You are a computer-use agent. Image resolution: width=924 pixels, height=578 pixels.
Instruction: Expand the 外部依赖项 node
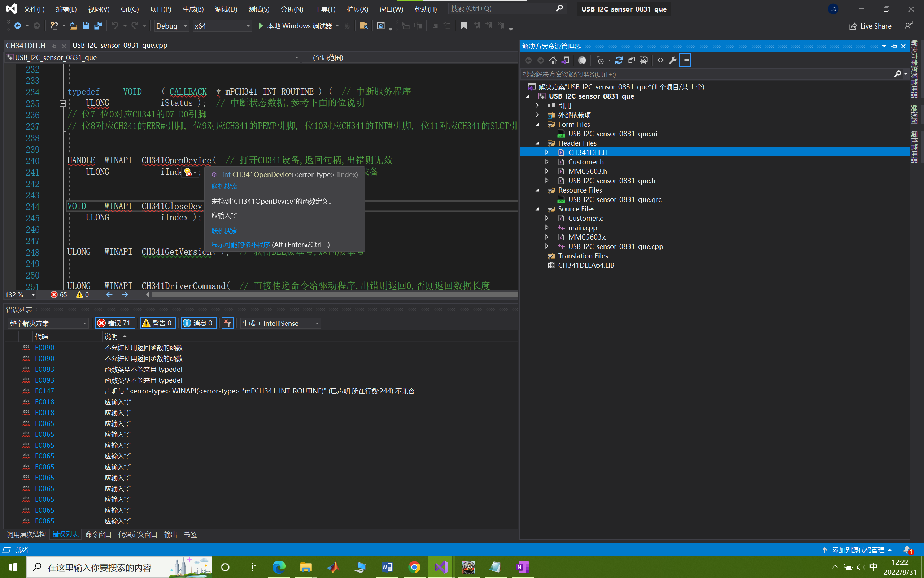537,115
